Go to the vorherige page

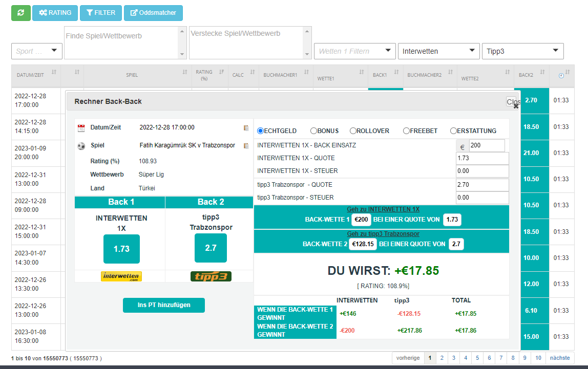[408, 358]
